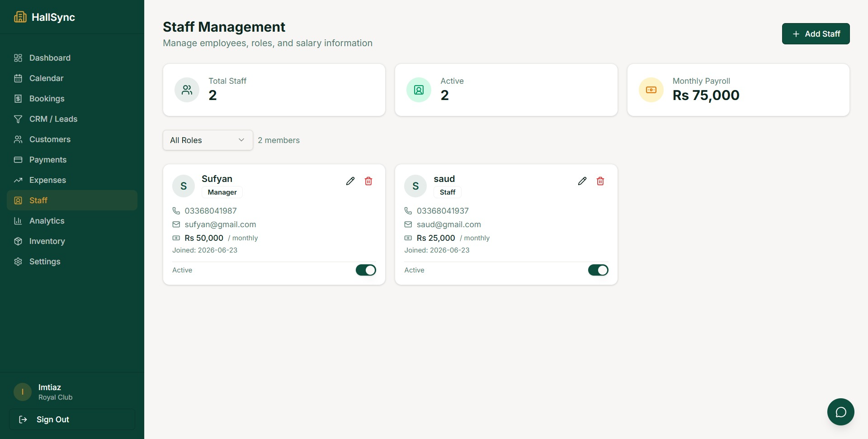Click the Monthly Payroll banknote icon
Screen dimensions: 868x439
651,90
